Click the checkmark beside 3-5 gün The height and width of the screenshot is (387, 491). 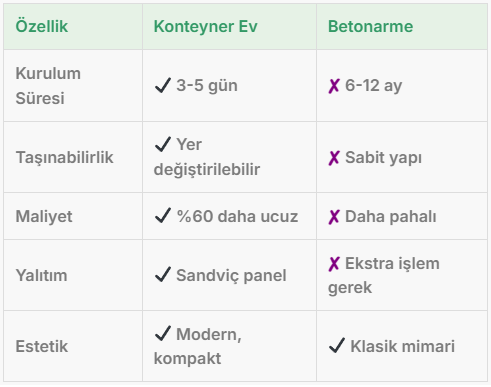(x=163, y=85)
